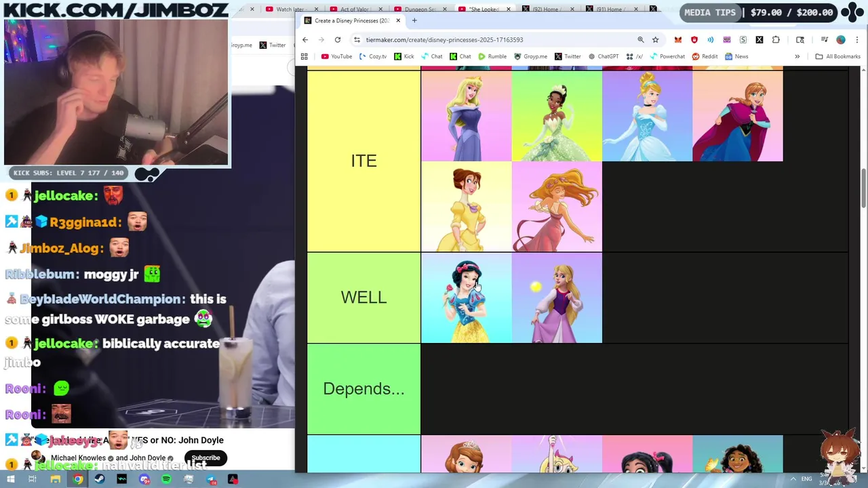Open Discord from the taskbar
The height and width of the screenshot is (488, 868).
[144, 480]
